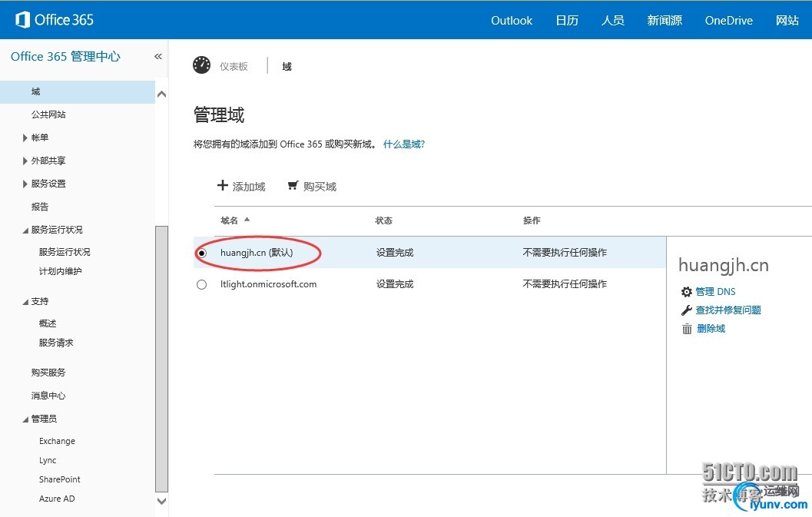Go to 仪表板 breadcrumb

(x=234, y=66)
